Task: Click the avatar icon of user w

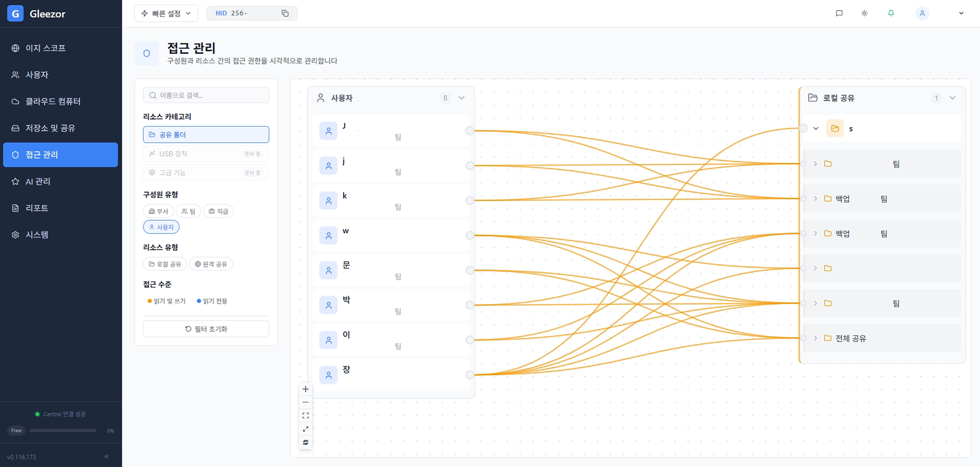Action: coord(328,235)
